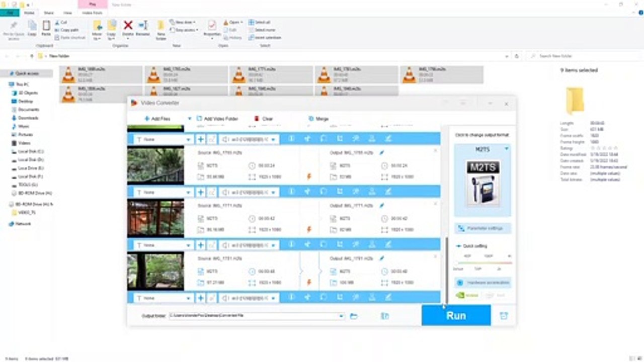Open video info on toolbar below IMG_1765
Image resolution: width=644 pixels, height=362 pixels.
291,192
